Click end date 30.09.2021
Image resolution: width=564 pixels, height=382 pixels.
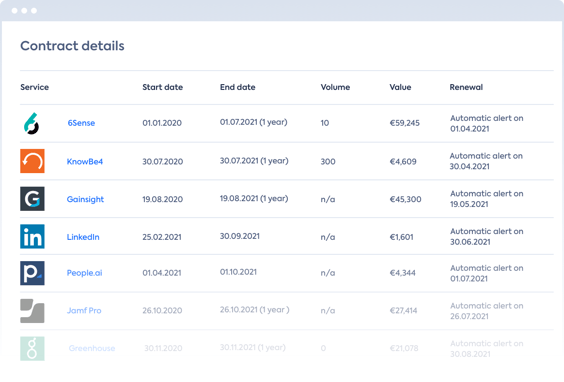[240, 236]
